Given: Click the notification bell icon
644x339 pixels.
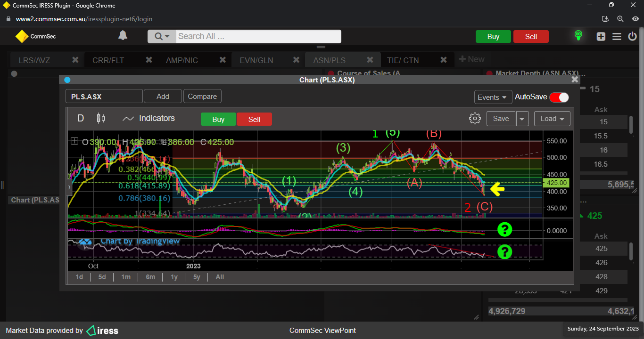Looking at the screenshot, I should point(123,36).
